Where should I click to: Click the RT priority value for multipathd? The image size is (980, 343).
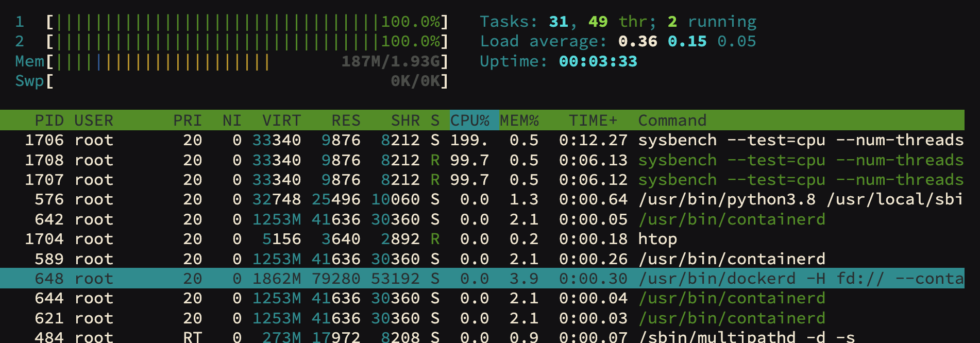click(193, 337)
